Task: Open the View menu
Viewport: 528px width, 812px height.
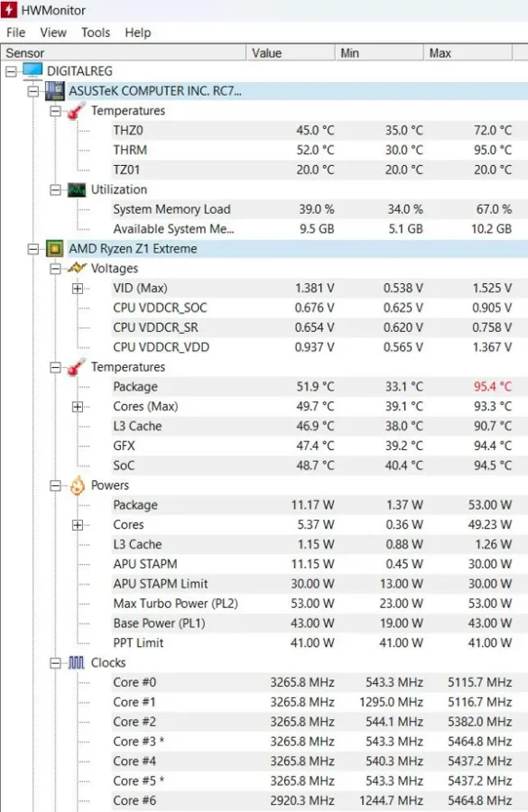Action: pos(53,32)
